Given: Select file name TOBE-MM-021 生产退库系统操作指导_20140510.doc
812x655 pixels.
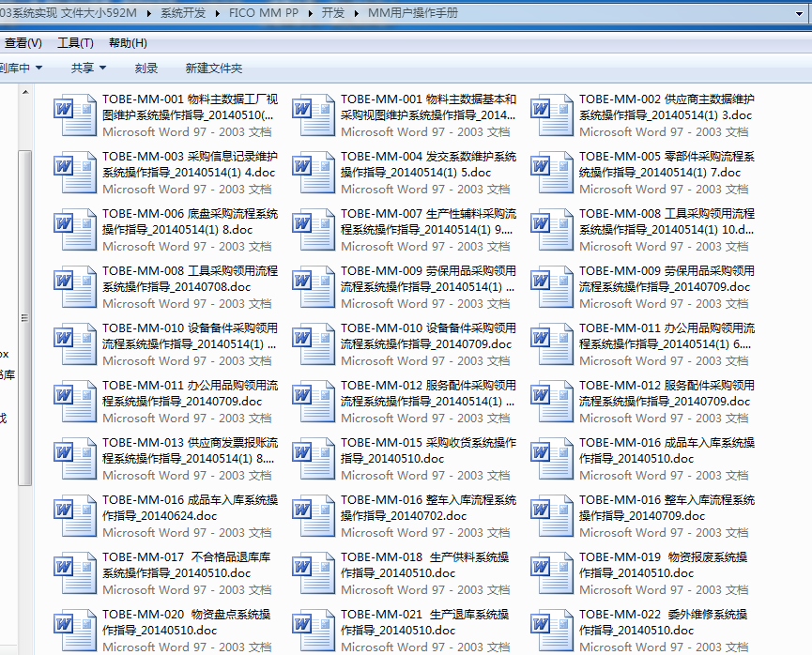Looking at the screenshot, I should coord(424,622).
